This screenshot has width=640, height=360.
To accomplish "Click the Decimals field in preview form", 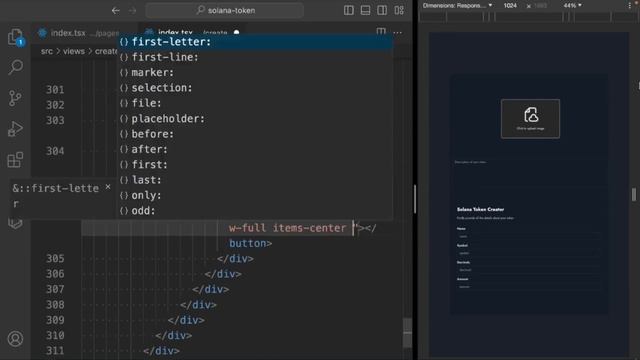I will (x=529, y=270).
